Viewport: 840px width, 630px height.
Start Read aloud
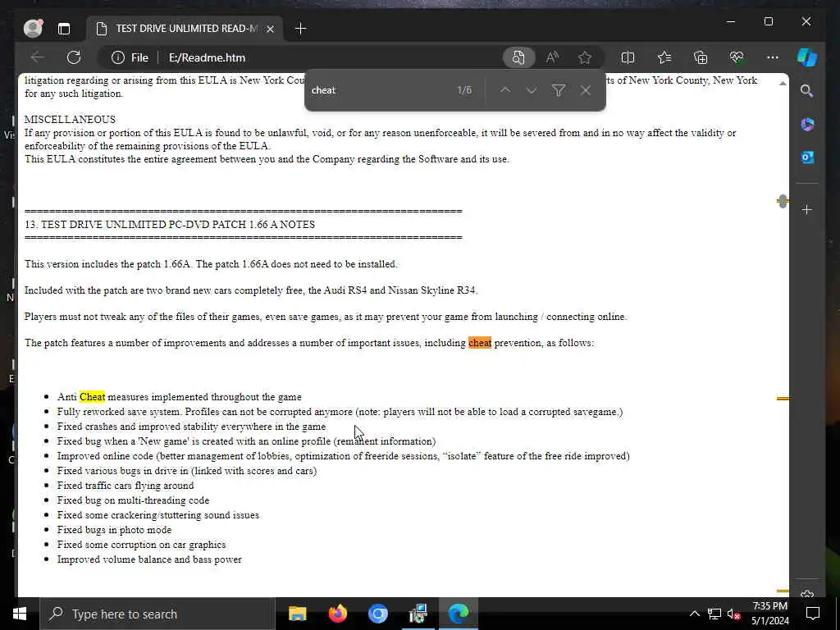[x=552, y=57]
